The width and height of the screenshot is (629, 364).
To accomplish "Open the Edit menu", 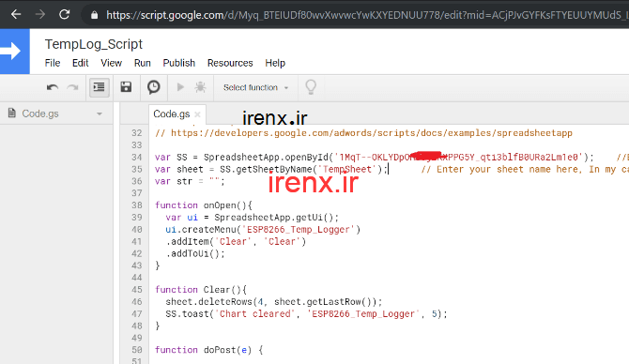I will click(x=80, y=63).
